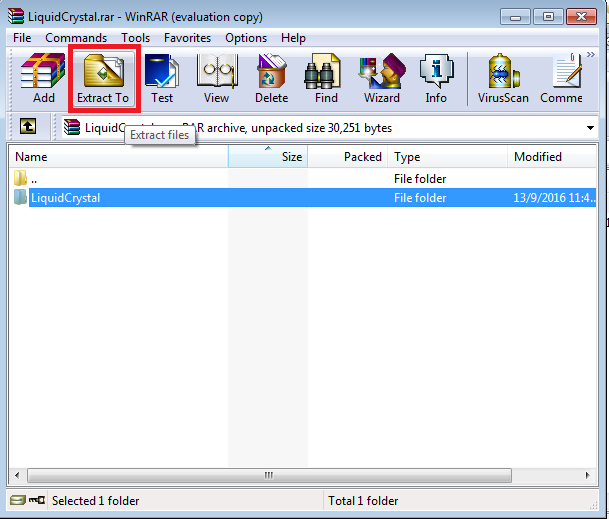Open the Help menu
The width and height of the screenshot is (609, 519).
click(x=293, y=38)
